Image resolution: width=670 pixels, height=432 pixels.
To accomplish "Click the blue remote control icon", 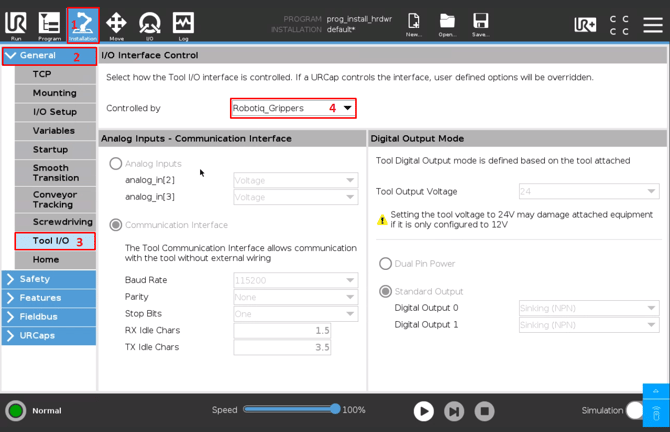I will (x=656, y=413).
